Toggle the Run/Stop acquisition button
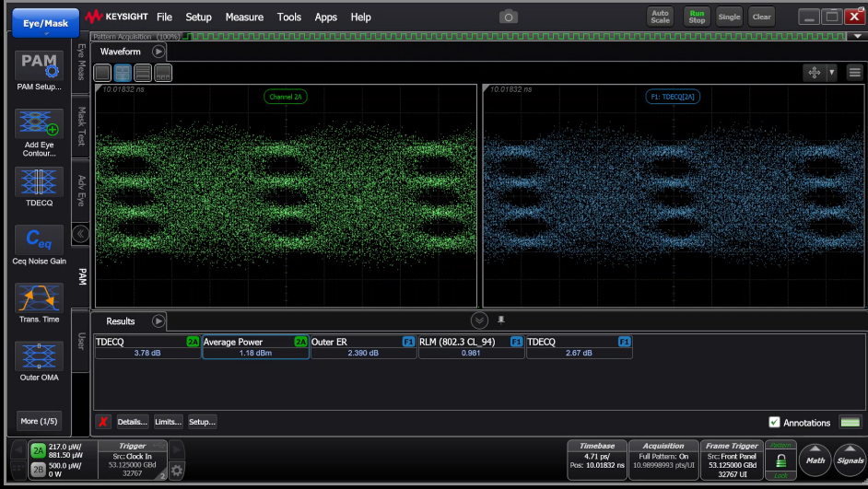Screen dimensions: 868x489 [x=697, y=17]
